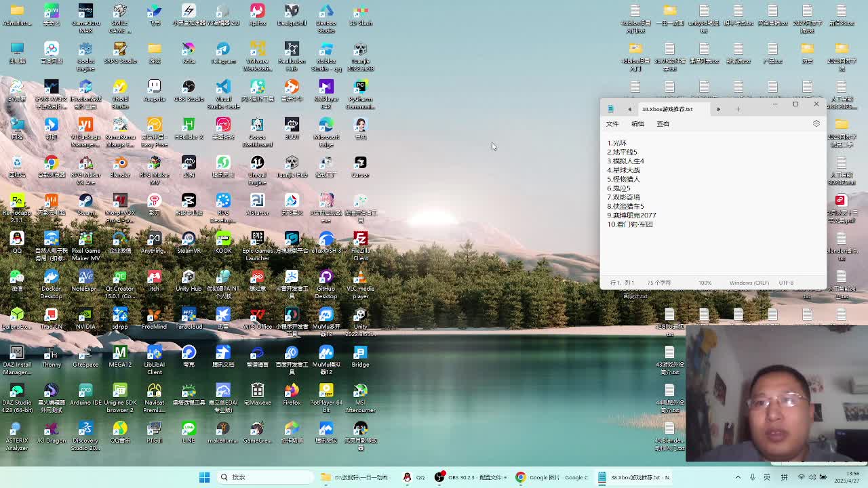Click the Windows Start button on taskbar

204,477
